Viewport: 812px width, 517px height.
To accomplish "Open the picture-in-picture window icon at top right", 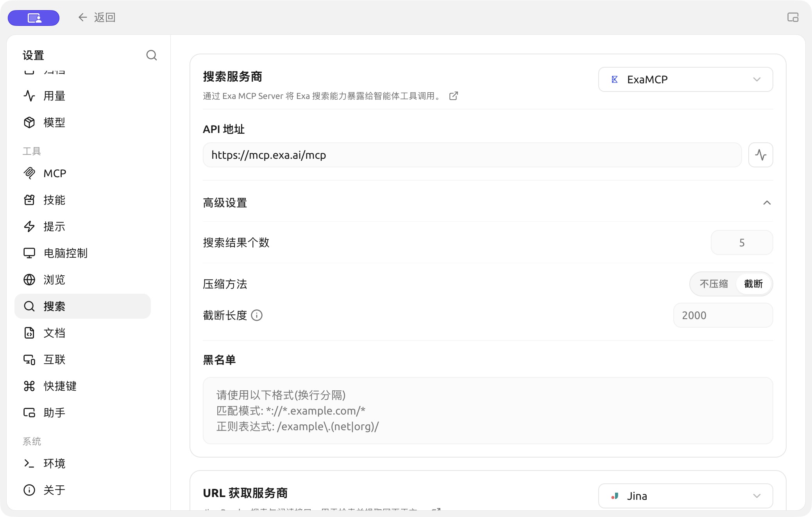I will coord(793,17).
